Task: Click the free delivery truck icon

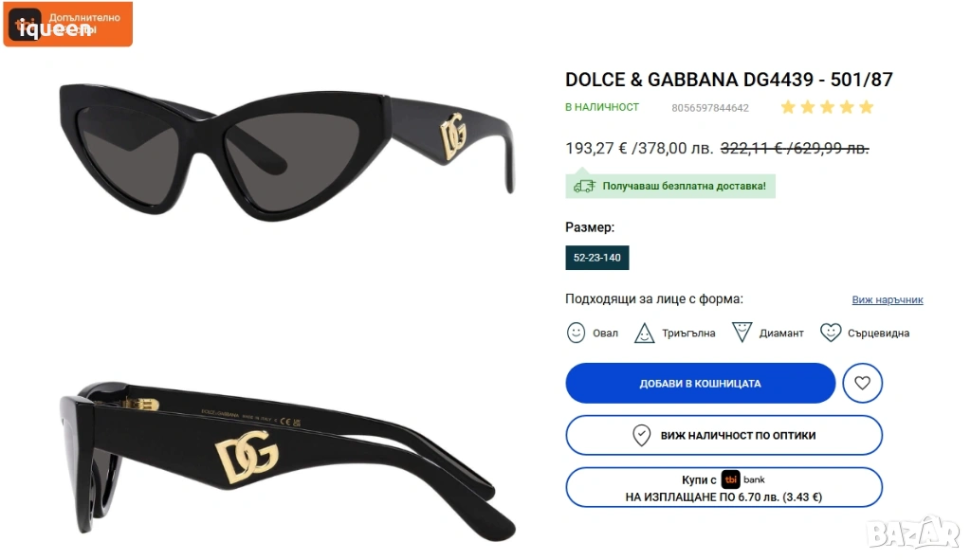Action: (x=584, y=186)
